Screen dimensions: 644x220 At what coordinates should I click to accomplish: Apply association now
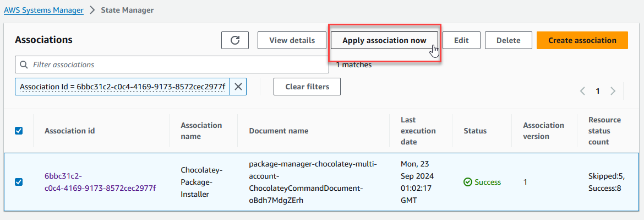[384, 40]
